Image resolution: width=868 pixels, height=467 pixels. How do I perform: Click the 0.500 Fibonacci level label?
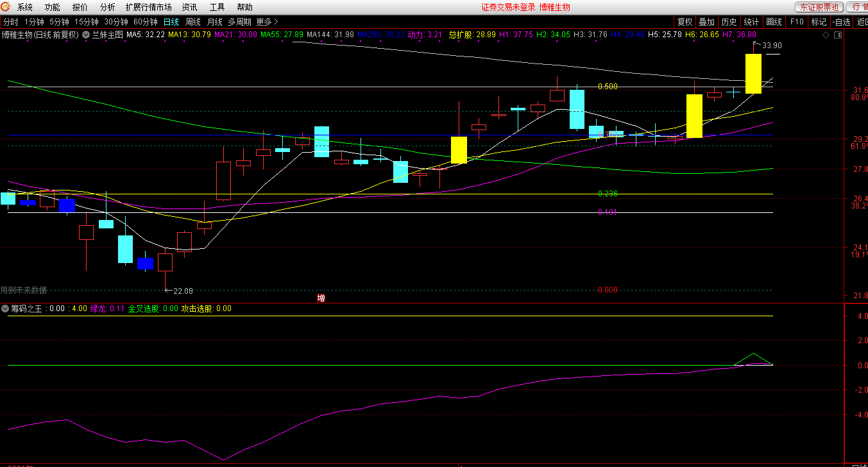(x=608, y=87)
